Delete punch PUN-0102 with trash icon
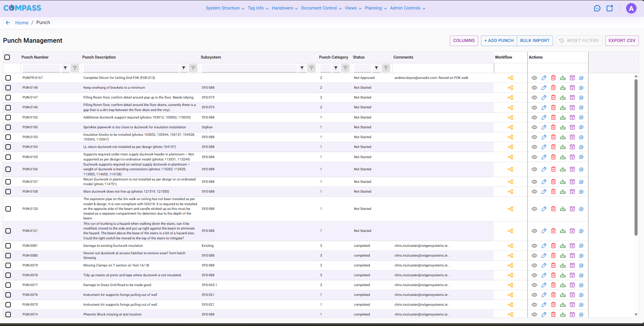The image size is (644, 326). (x=553, y=117)
